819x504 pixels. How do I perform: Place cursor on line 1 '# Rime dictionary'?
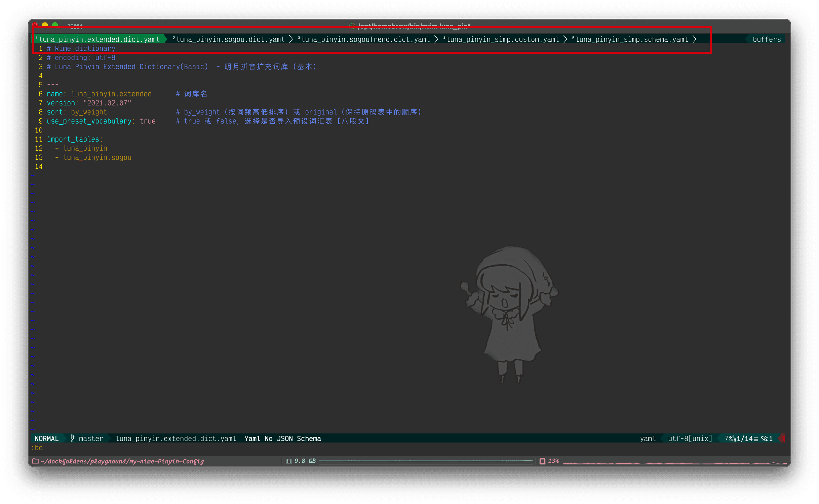[81, 49]
